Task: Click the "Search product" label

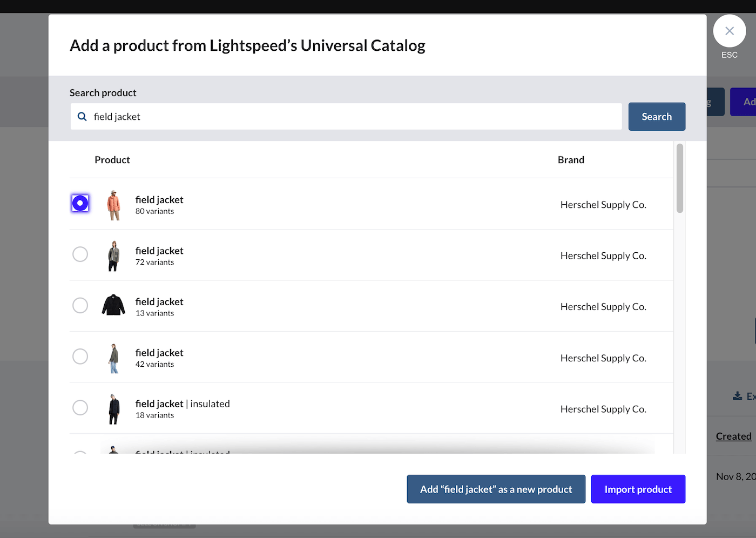Action: [103, 93]
